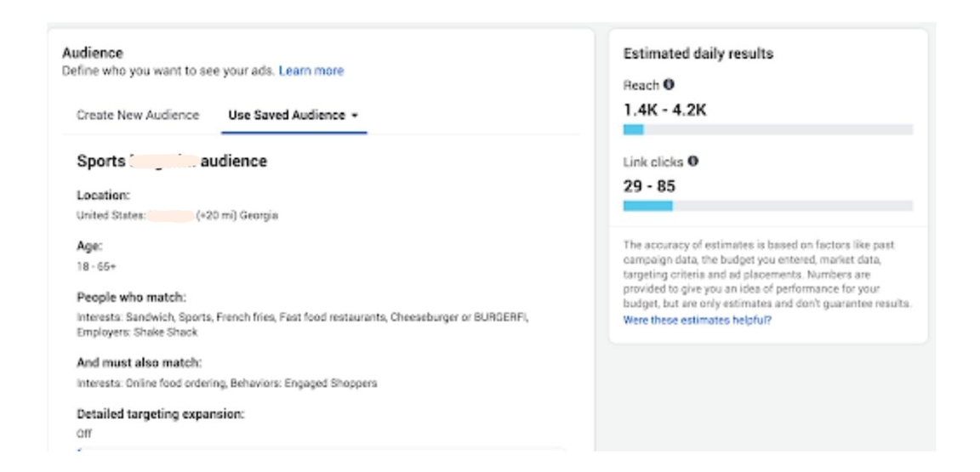Click the Estimated daily results heading
Viewport: 980px width, 472px height.
pyautogui.click(x=698, y=54)
